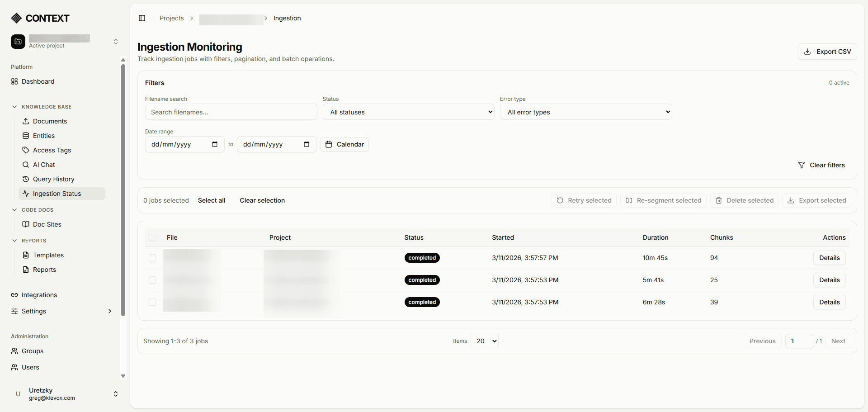Image resolution: width=868 pixels, height=412 pixels.
Task: Open the Status dropdown showing All statuses
Action: (x=408, y=112)
